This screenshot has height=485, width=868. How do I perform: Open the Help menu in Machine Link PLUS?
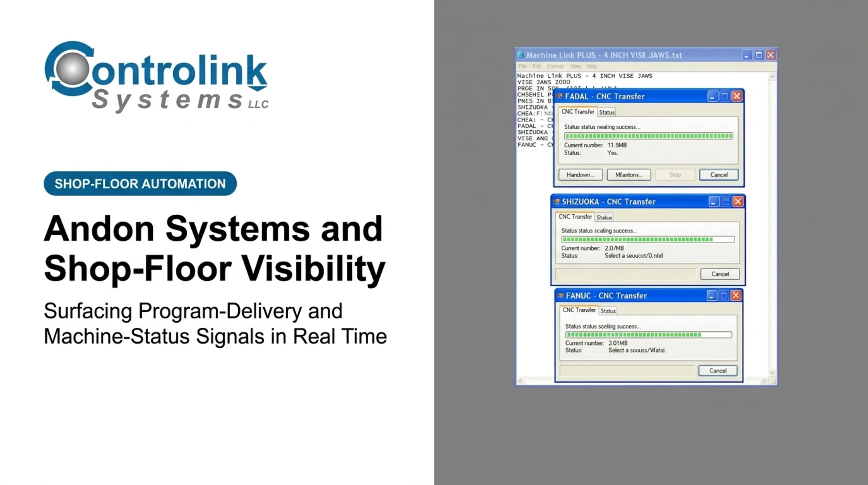pos(592,66)
